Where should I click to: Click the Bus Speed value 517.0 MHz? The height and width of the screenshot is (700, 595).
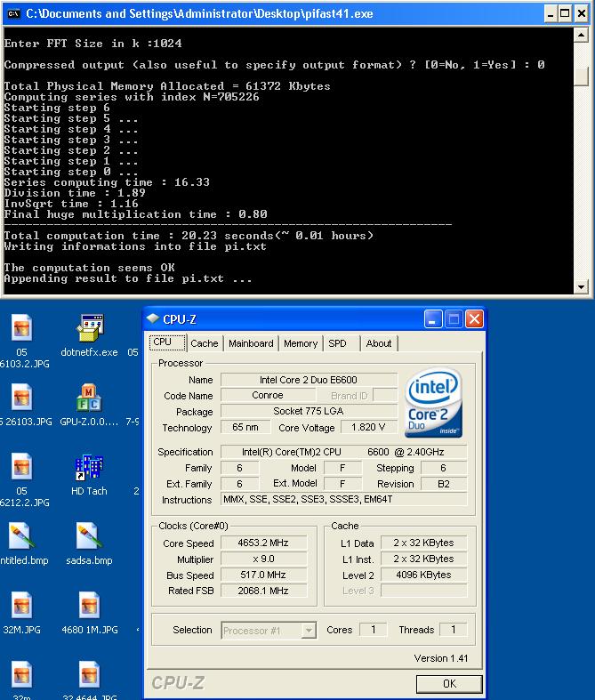[263, 575]
